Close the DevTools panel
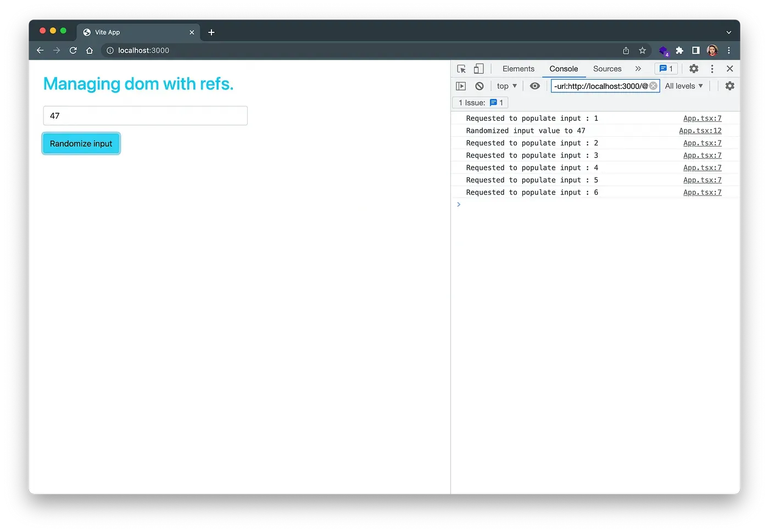The height and width of the screenshot is (532, 769). tap(729, 69)
